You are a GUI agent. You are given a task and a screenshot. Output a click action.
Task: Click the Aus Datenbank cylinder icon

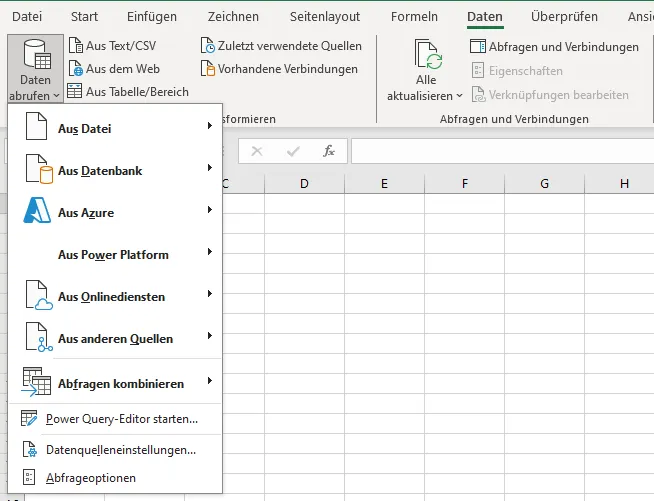click(39, 169)
